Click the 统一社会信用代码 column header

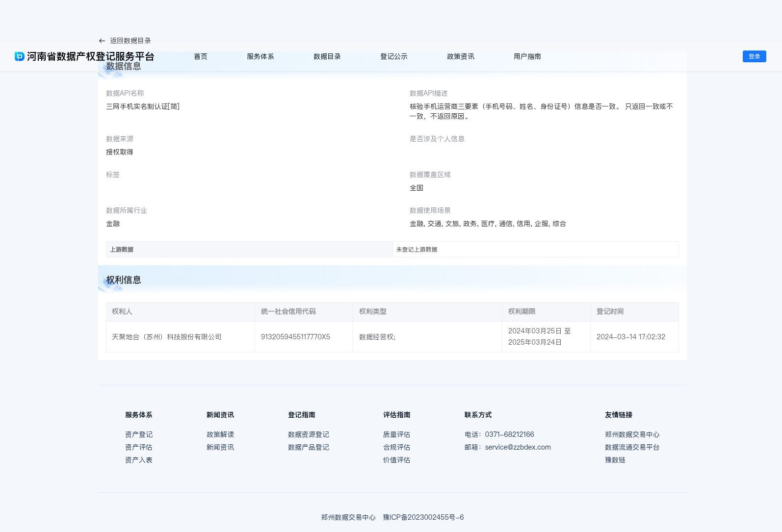(304, 312)
